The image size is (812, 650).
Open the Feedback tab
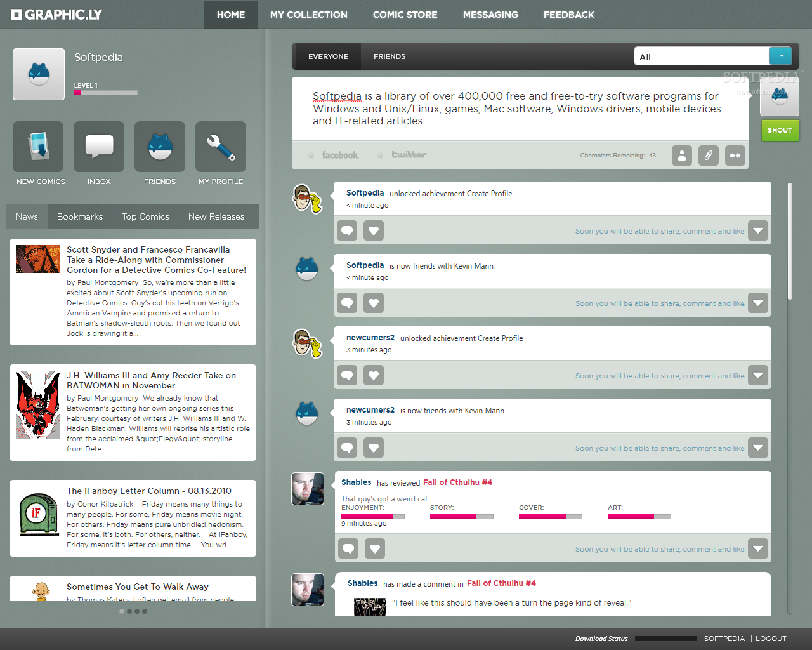click(x=569, y=15)
